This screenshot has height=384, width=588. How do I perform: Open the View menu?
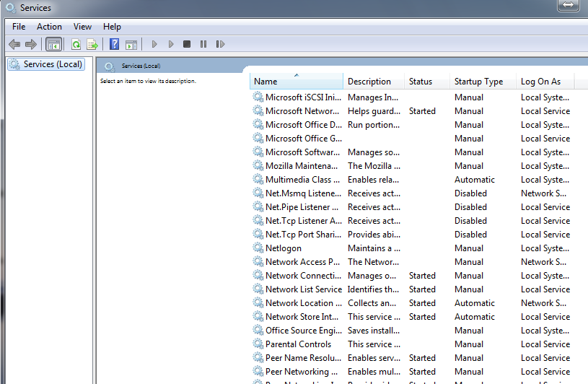click(82, 27)
